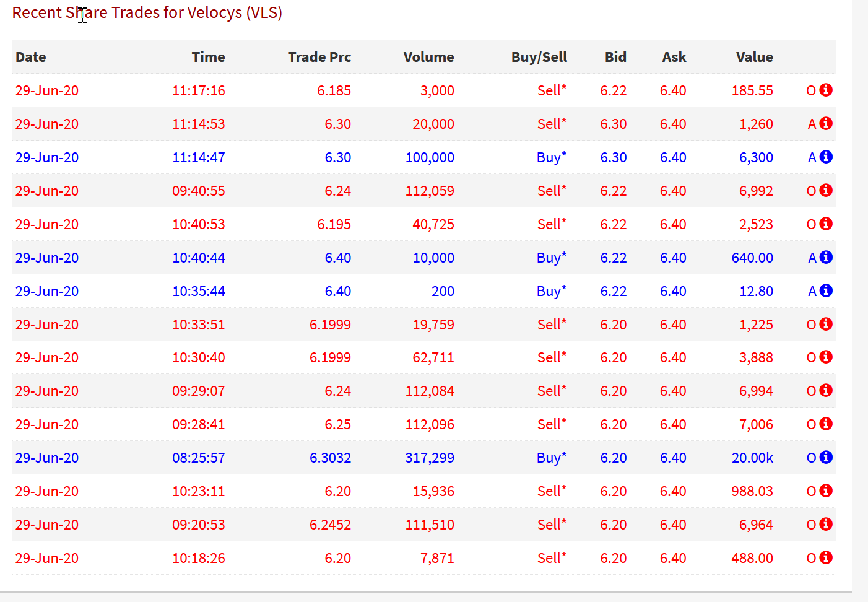Show info icon for 10:18:26 trade
Image resolution: width=868 pixels, height=602 pixels.
coord(826,557)
